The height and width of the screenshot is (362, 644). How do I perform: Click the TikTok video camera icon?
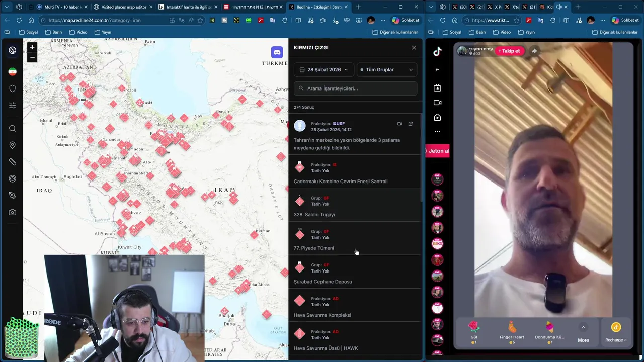[437, 103]
